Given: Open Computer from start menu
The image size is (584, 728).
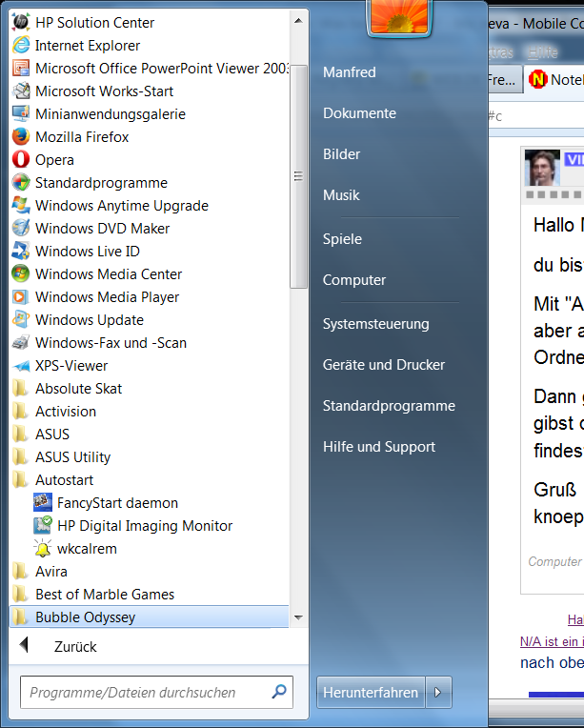Looking at the screenshot, I should pos(354,279).
